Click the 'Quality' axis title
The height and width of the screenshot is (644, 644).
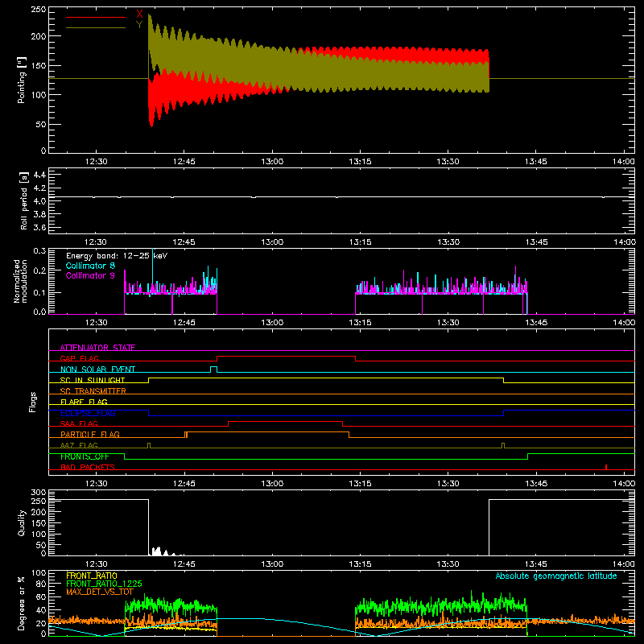pyautogui.click(x=22, y=522)
